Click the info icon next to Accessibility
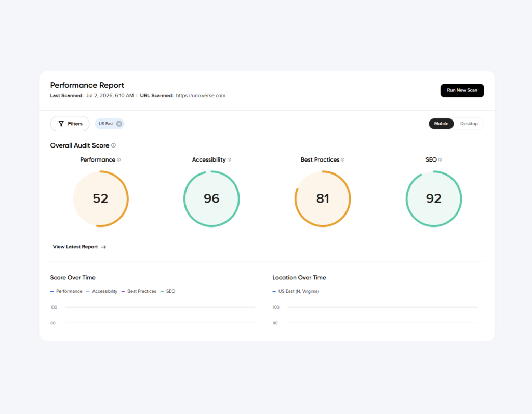Screen dimensions: 532x414 (x=229, y=159)
